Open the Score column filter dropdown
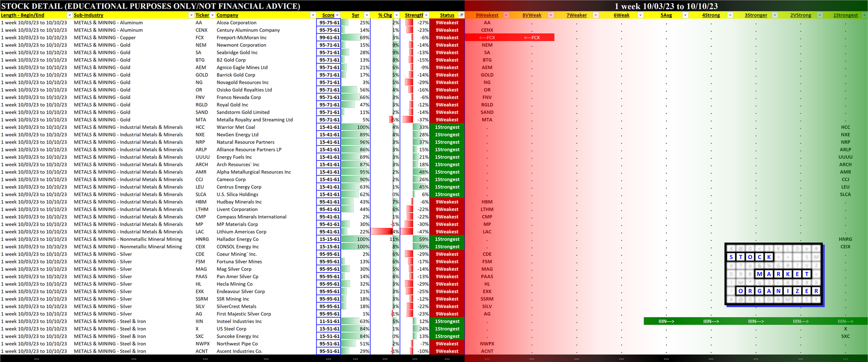Viewport: 868px width, 362px height. [337, 15]
